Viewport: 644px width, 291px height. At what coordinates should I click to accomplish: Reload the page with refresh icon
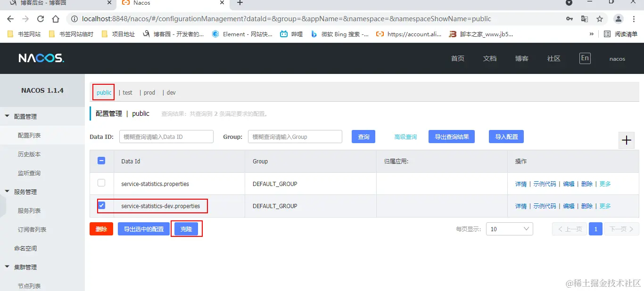[41, 19]
